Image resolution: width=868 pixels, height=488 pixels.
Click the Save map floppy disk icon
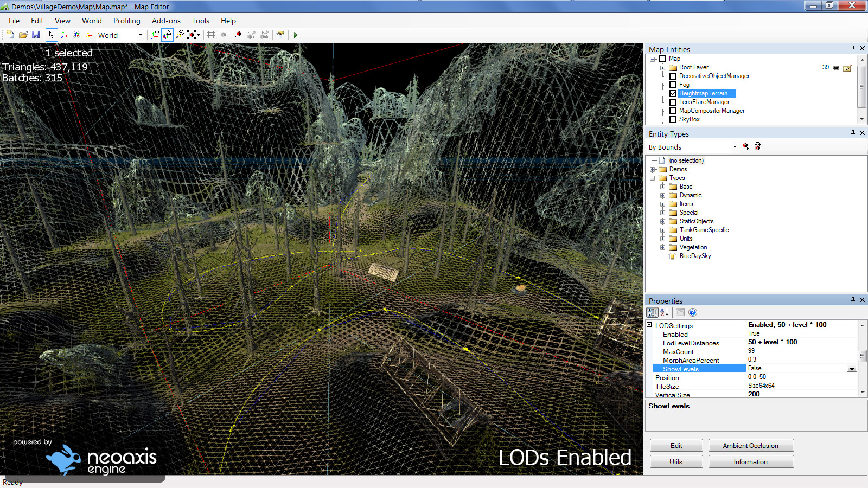36,35
